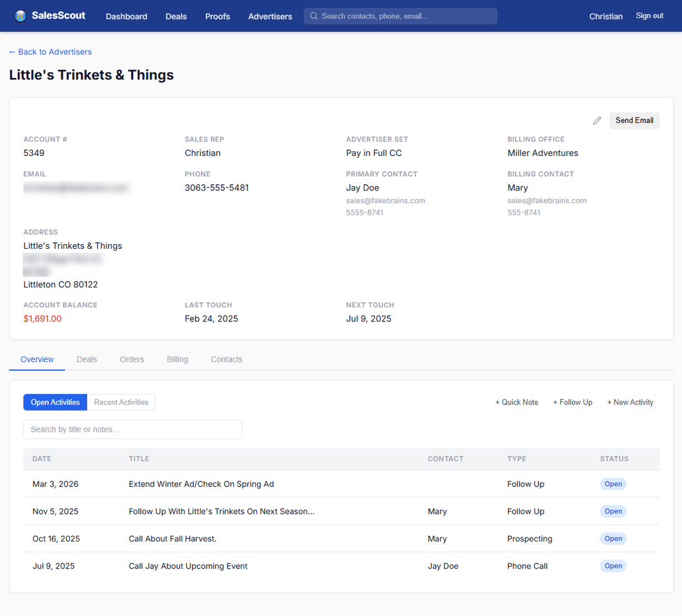The image size is (682, 616).
Task: Click the Prospecting type cell
Action: pyautogui.click(x=529, y=538)
